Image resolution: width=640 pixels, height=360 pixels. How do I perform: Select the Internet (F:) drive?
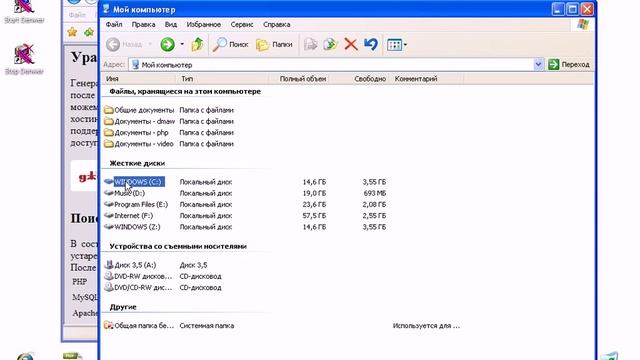pyautogui.click(x=129, y=216)
